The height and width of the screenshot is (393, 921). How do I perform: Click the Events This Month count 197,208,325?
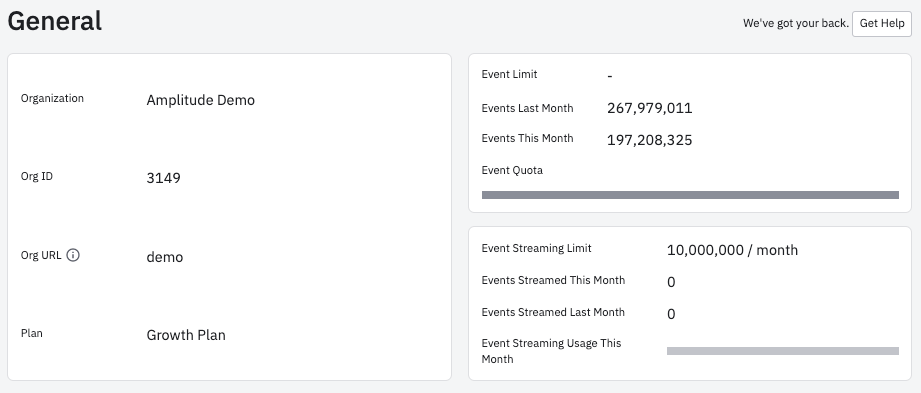pos(650,140)
